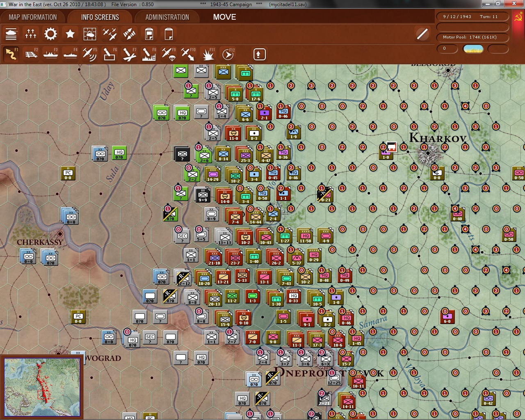Open the Victory star icon
Image resolution: width=525 pixels, height=420 pixels.
(x=70, y=34)
